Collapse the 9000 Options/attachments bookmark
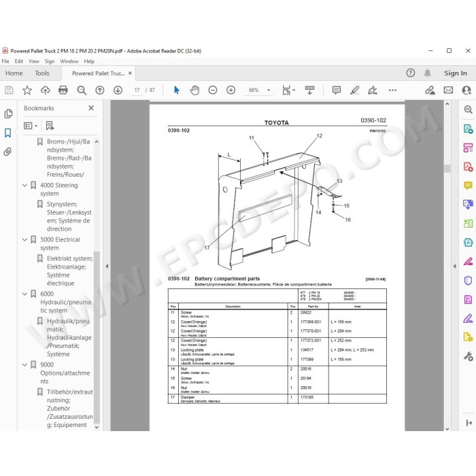The height and width of the screenshot is (476, 476). click(x=25, y=364)
